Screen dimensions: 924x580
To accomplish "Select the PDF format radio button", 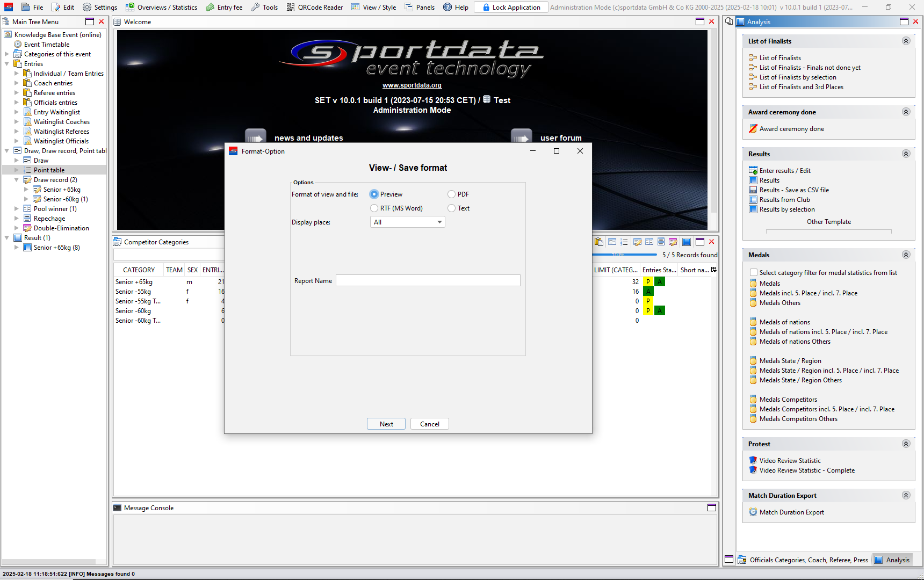I will [x=451, y=194].
